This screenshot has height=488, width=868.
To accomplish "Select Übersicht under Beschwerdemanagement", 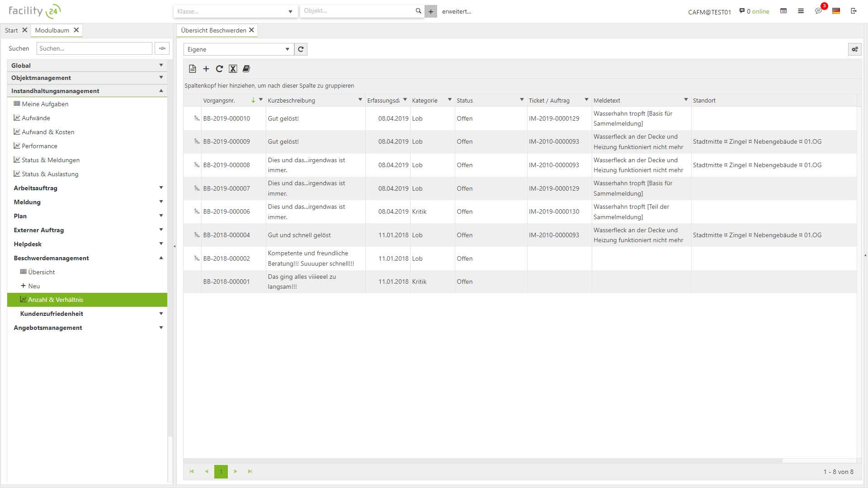I will click(41, 272).
